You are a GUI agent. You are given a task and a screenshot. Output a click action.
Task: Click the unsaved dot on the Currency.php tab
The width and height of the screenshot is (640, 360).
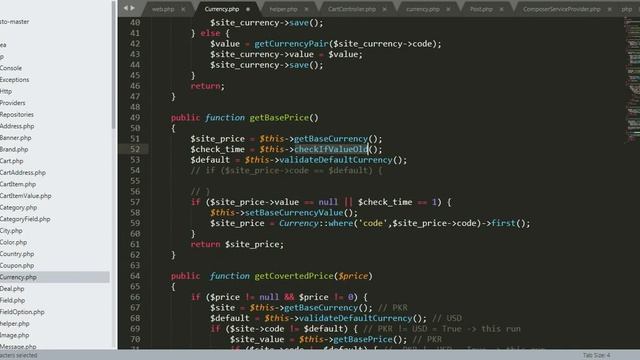tap(248, 9)
